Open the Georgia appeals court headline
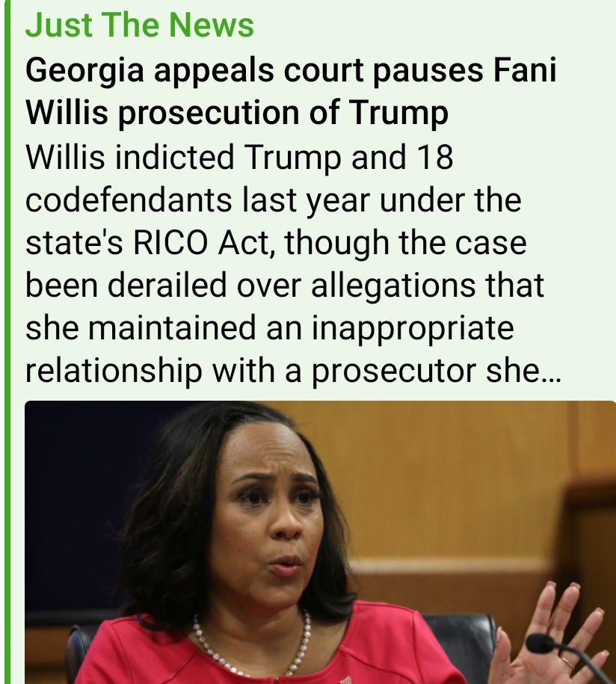 [291, 90]
